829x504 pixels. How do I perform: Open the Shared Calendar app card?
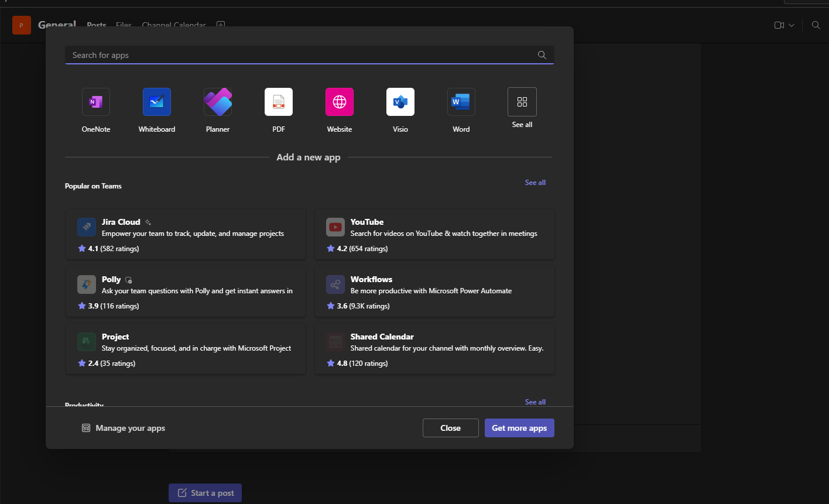[x=434, y=349]
